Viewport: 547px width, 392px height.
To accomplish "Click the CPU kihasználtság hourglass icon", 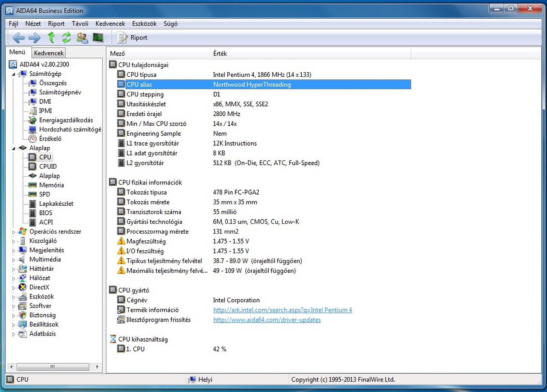I will [113, 339].
